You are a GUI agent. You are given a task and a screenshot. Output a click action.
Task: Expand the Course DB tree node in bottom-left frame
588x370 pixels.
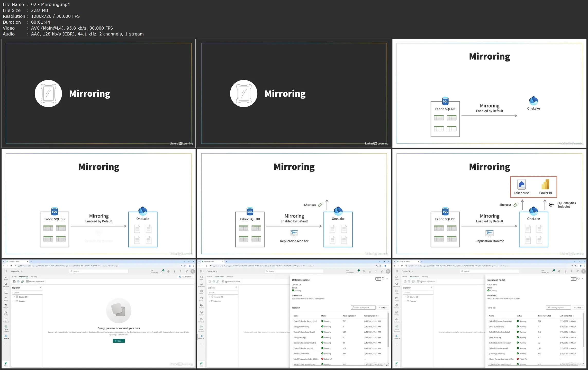pos(14,297)
